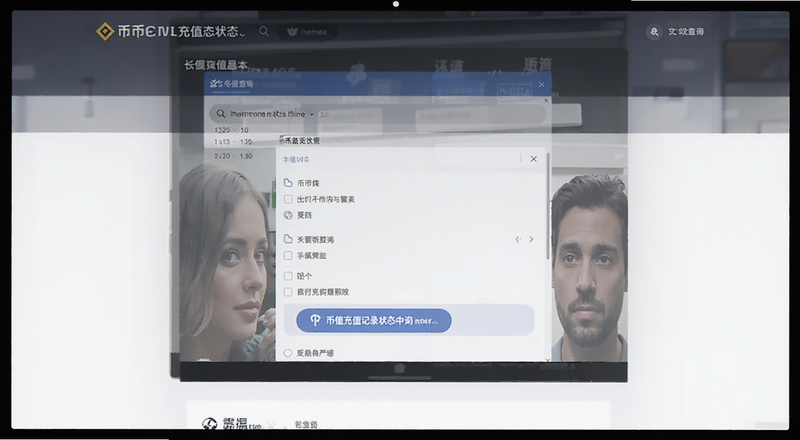Open the user query icon at top right
Viewport: 800px width, 440px height.
click(x=654, y=32)
